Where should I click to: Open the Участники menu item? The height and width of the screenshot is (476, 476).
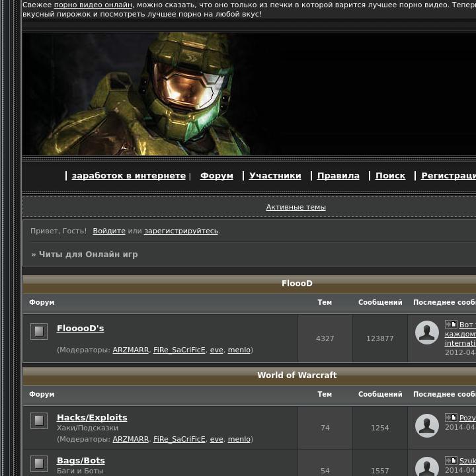275,175
